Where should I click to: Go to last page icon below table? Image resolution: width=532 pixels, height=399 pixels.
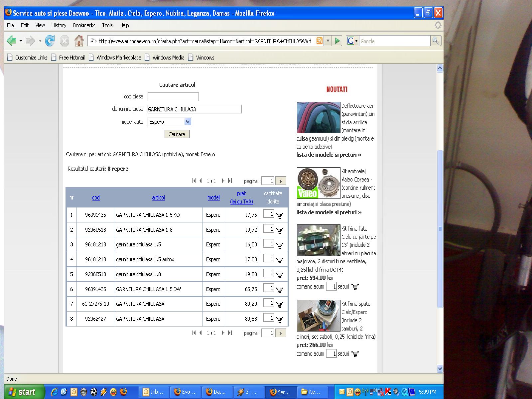(x=230, y=333)
